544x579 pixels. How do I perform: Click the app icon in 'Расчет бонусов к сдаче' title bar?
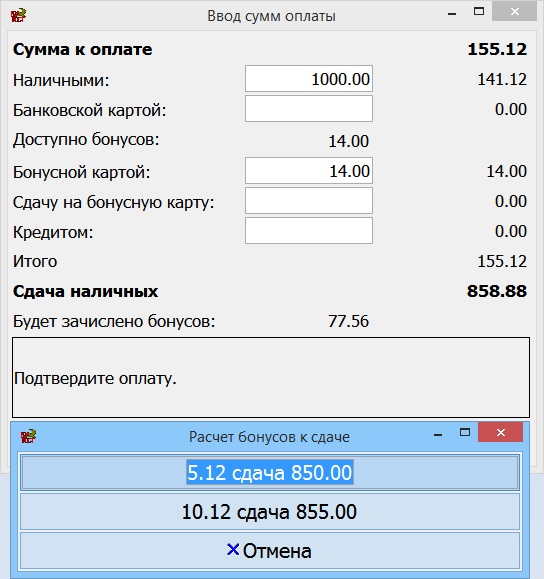28,436
